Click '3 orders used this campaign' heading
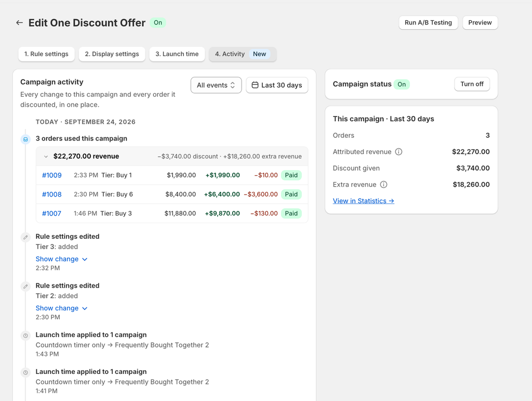532x401 pixels. 82,138
